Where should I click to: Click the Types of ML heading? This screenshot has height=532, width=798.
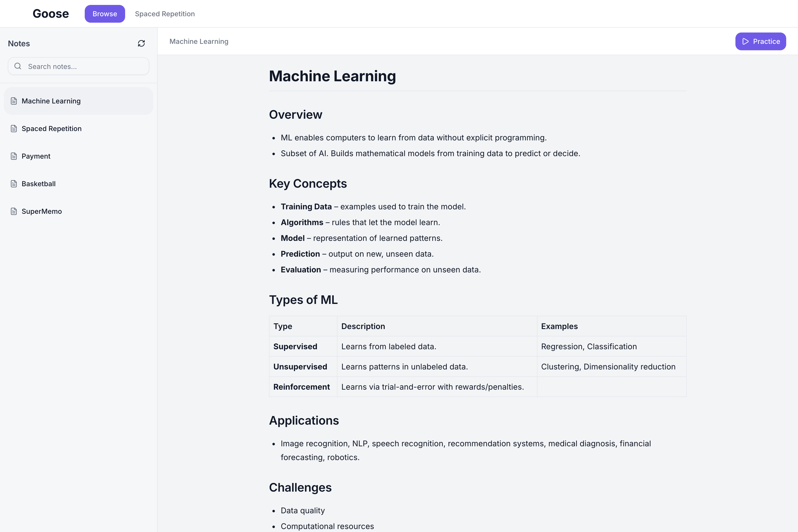[303, 300]
